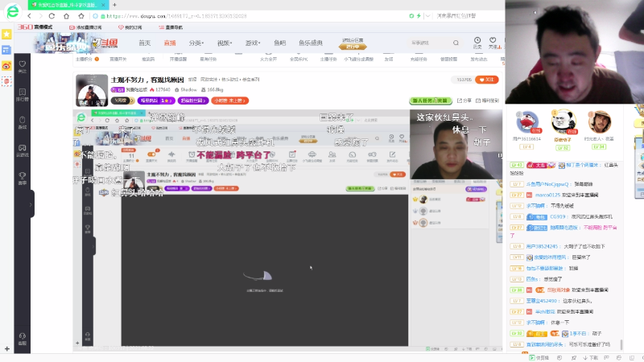The width and height of the screenshot is (644, 362).
Task: Click the Douyu logo
Action: pos(105,43)
